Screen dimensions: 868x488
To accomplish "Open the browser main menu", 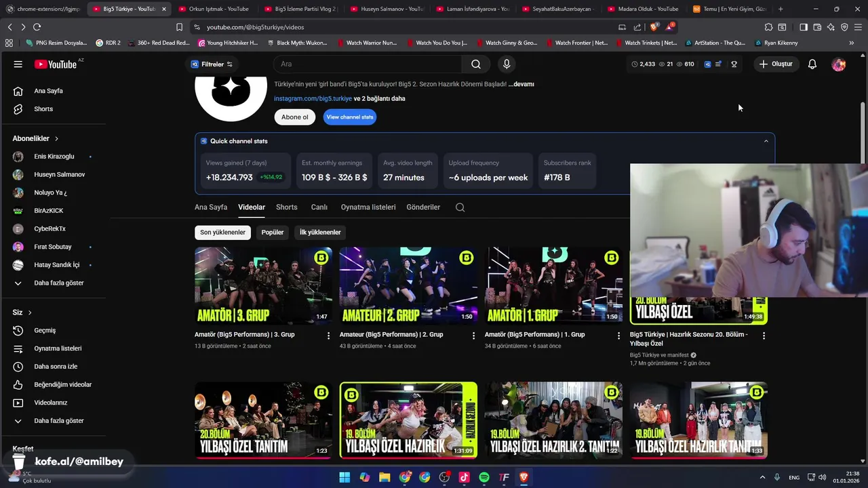I will coord(859,27).
